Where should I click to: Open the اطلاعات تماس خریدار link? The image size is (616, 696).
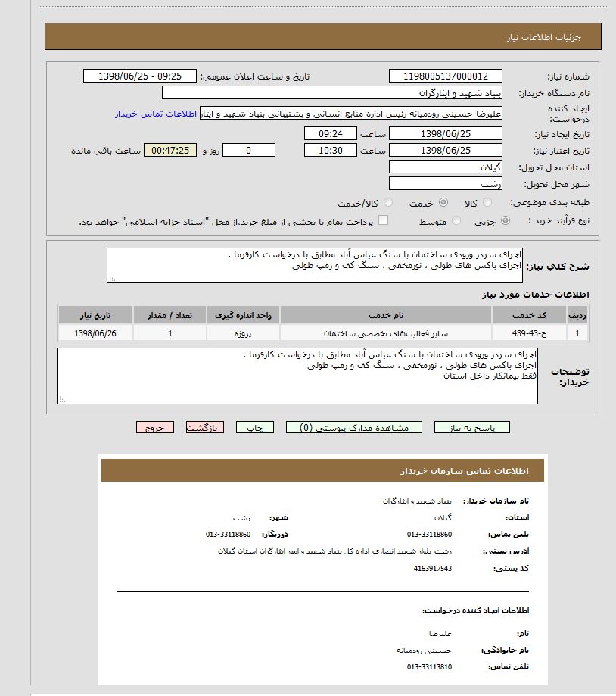coord(156,114)
